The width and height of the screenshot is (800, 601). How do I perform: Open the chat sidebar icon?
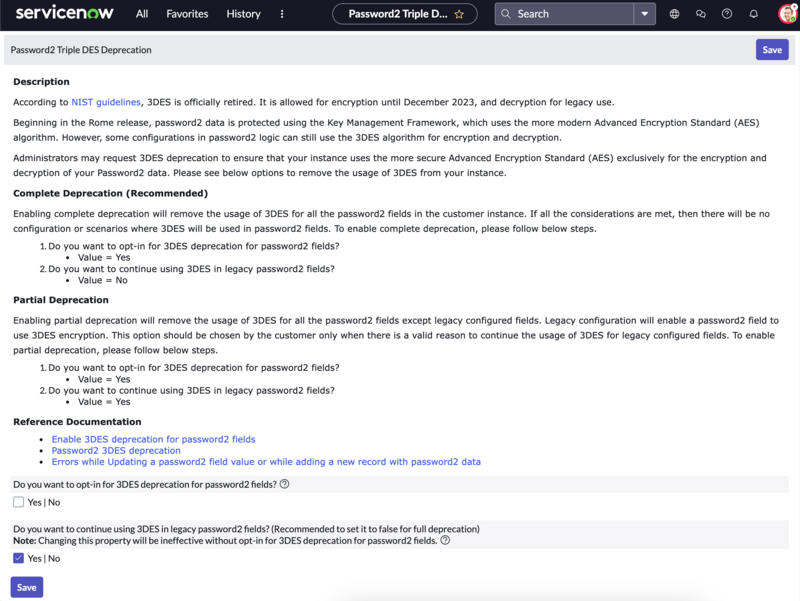701,14
